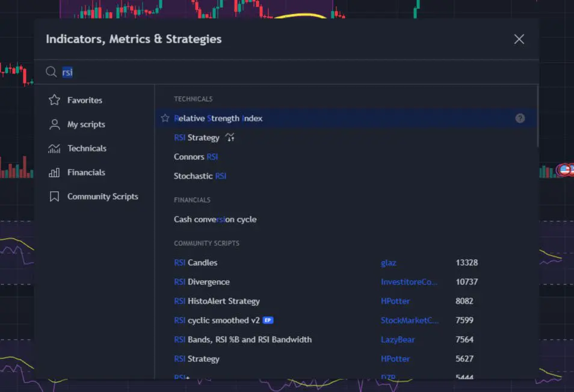Click the EP badge on RSI cyclic smoothed
The height and width of the screenshot is (392, 574).
point(268,320)
